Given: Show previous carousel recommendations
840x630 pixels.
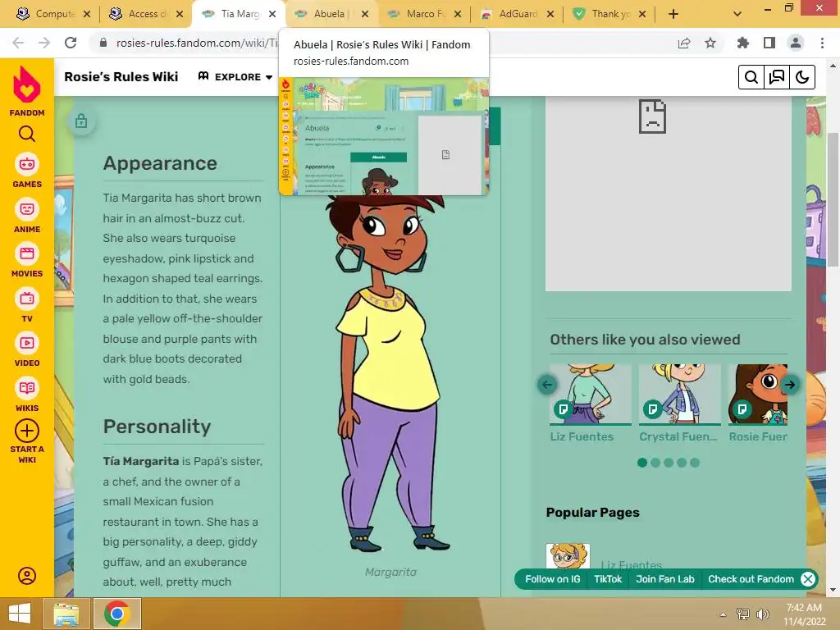Looking at the screenshot, I should point(547,384).
